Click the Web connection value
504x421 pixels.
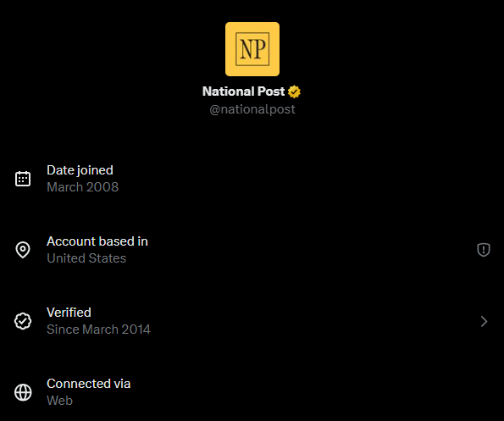59,401
